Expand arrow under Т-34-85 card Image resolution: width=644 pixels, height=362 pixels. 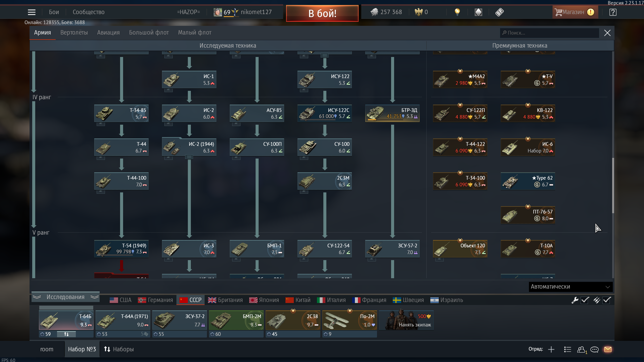point(101,124)
